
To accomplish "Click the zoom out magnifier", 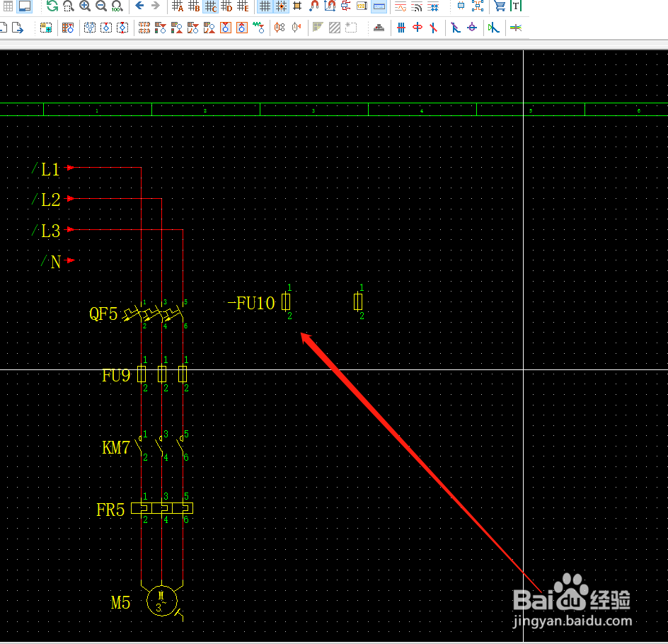I will pyautogui.click(x=101, y=6).
